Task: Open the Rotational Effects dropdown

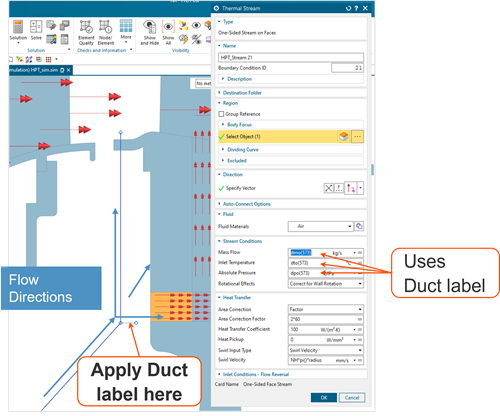Action: tap(326, 284)
